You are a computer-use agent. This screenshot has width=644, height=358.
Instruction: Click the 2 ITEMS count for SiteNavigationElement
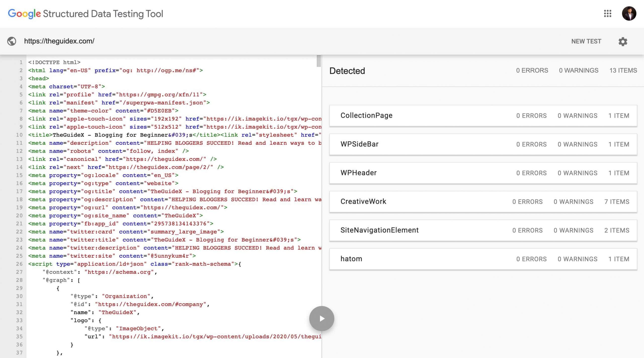[x=617, y=230]
